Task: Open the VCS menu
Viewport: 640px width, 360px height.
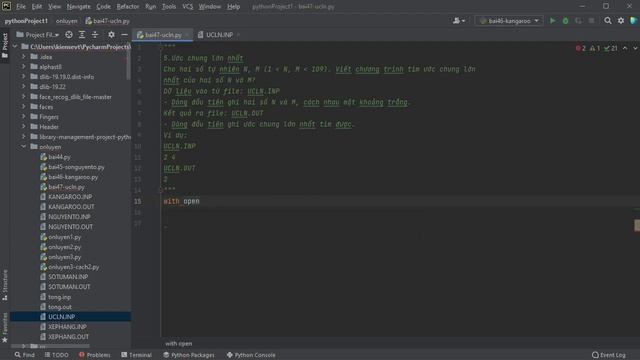Action: (187, 7)
